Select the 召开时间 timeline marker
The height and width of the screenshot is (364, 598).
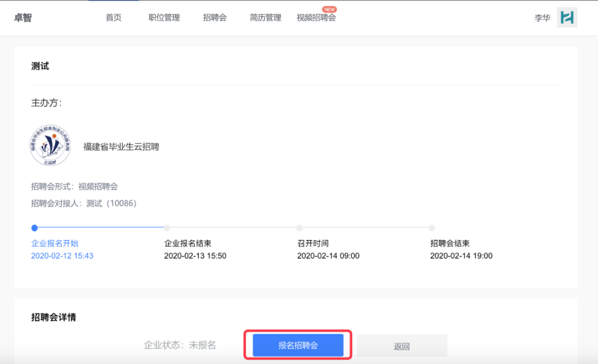[299, 228]
